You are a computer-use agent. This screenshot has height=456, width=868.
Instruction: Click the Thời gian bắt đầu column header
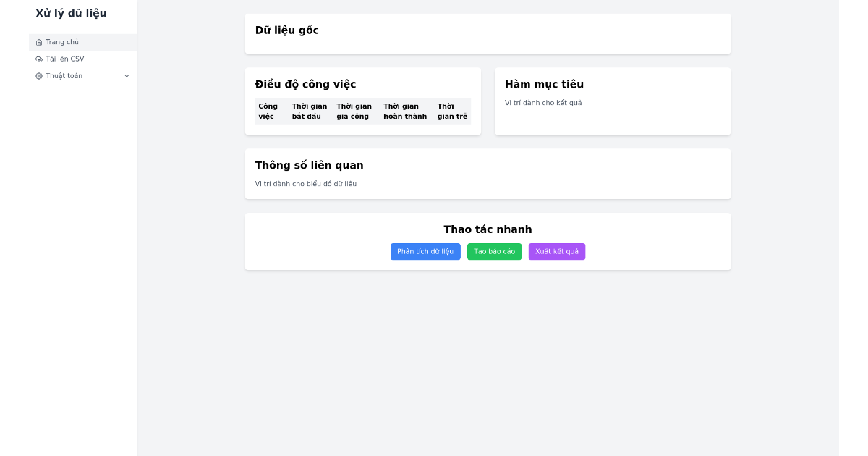[x=308, y=110]
